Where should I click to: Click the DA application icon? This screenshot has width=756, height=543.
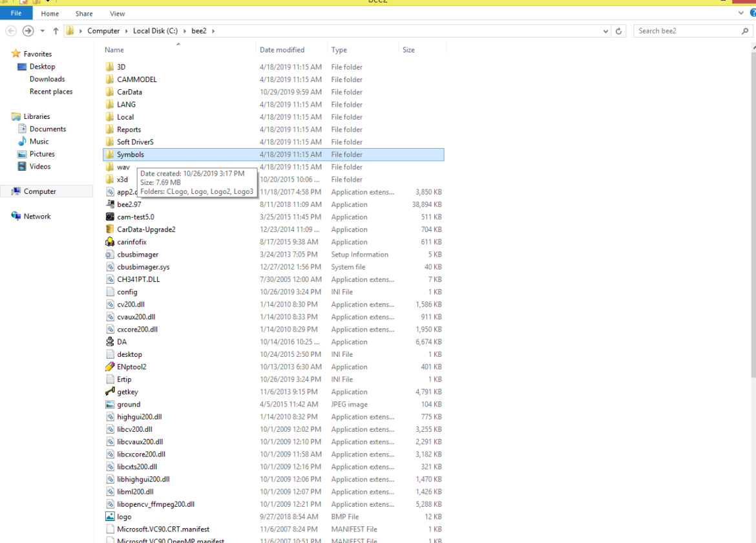(110, 342)
